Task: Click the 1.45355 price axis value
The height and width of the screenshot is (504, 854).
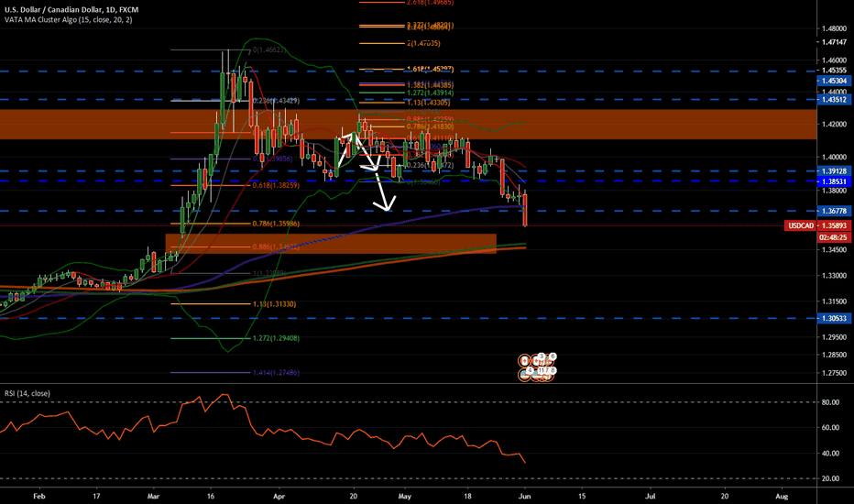Action: click(835, 71)
